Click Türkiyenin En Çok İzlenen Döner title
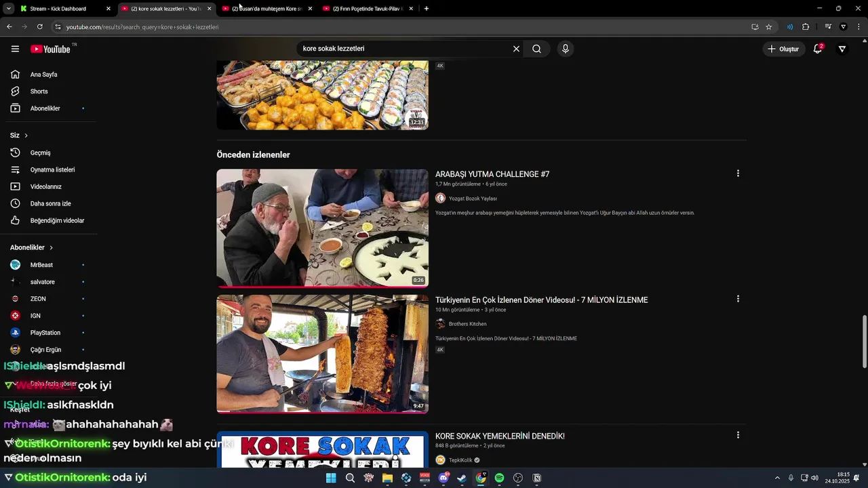Image resolution: width=868 pixels, height=488 pixels. coord(541,300)
